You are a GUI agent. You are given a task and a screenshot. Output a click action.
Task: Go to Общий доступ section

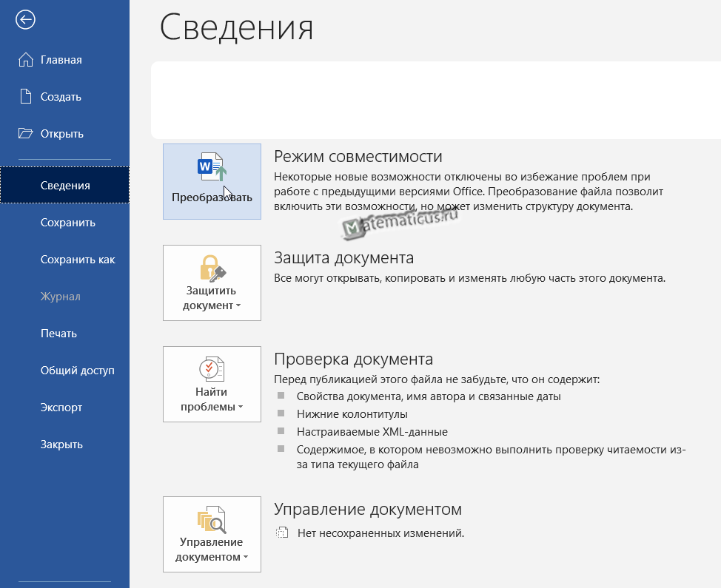coord(77,371)
